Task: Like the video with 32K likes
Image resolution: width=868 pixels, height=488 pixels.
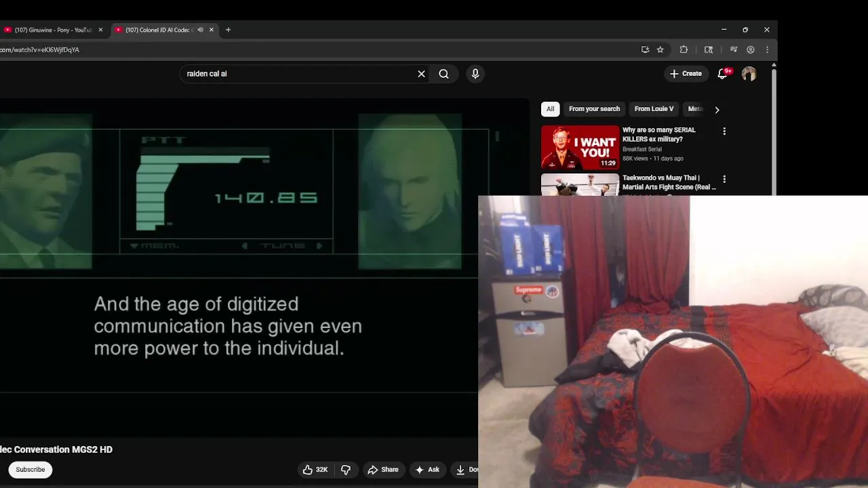Action: pyautogui.click(x=315, y=470)
